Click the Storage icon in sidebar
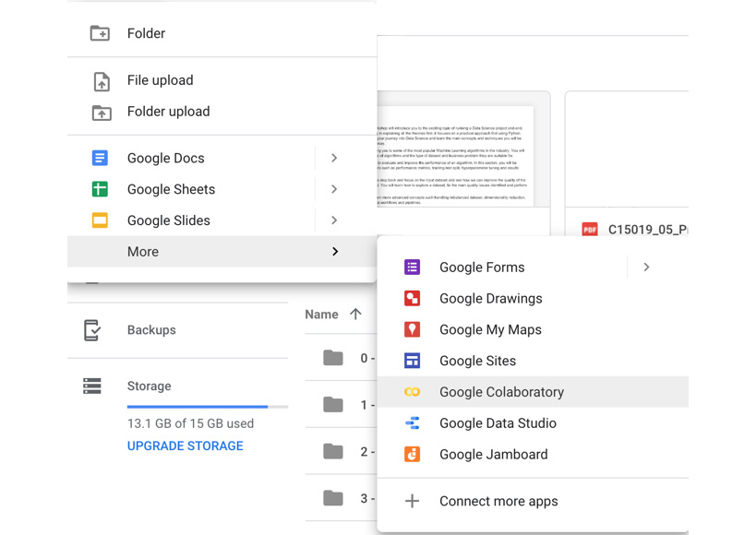756x535 pixels. (92, 386)
